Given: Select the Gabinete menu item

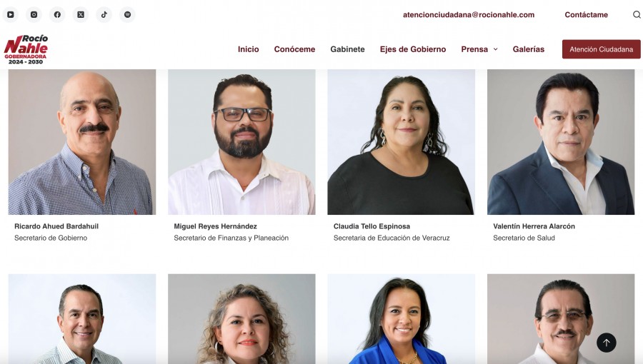Looking at the screenshot, I should 347,49.
